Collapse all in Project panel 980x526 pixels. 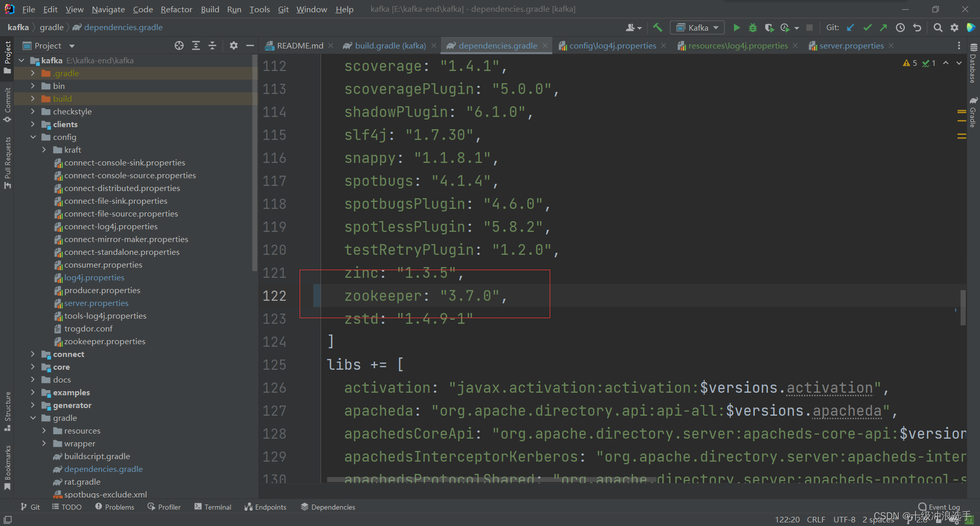click(212, 45)
